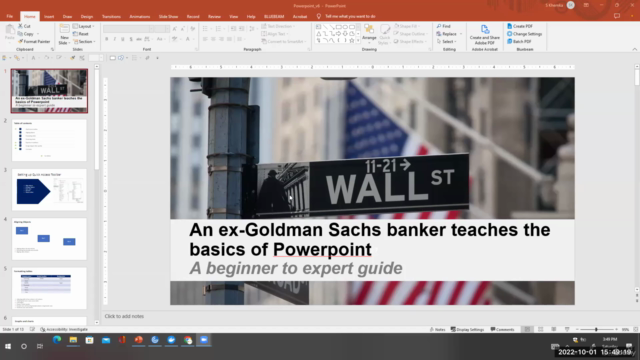Click Bluebeam Change Settings

tap(524, 34)
